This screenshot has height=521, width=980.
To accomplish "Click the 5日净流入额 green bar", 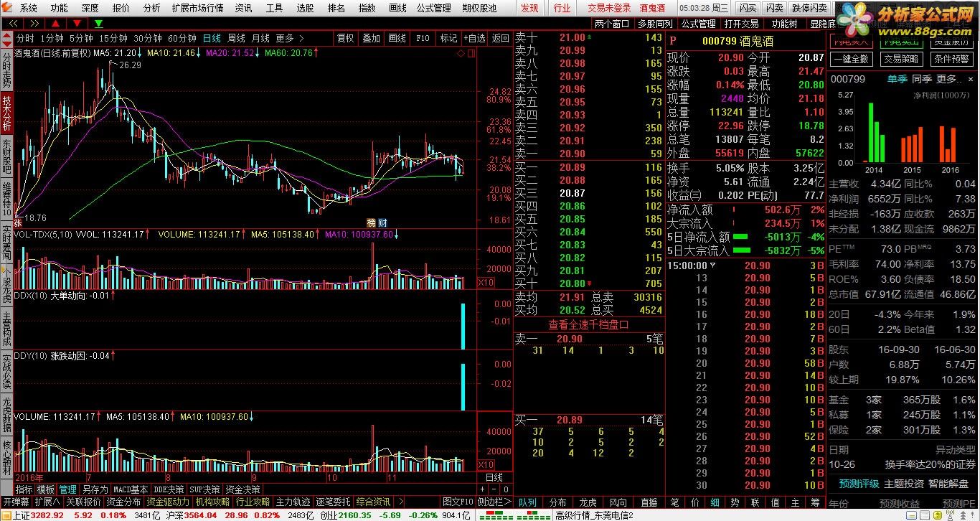I will (x=740, y=237).
